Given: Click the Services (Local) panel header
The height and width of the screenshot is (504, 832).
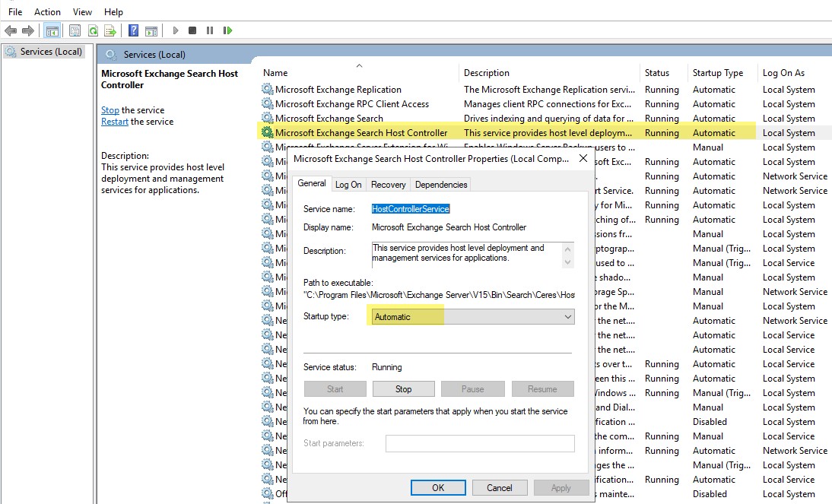Looking at the screenshot, I should pos(154,54).
